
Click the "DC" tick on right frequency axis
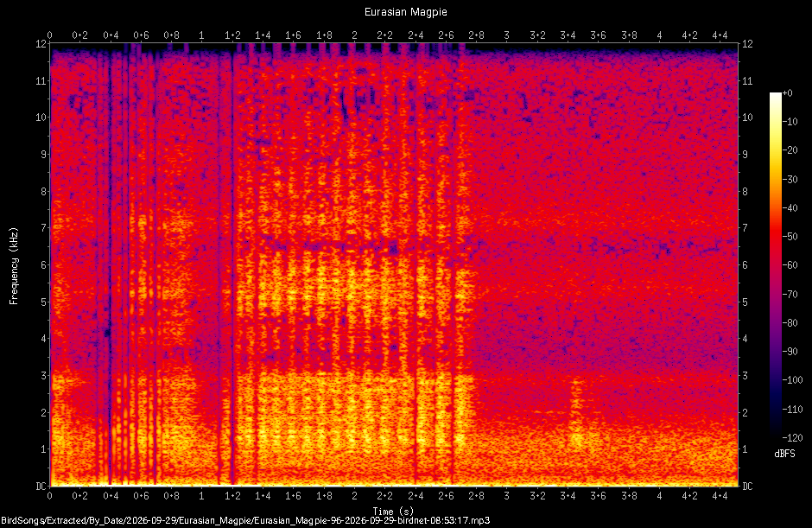point(747,486)
